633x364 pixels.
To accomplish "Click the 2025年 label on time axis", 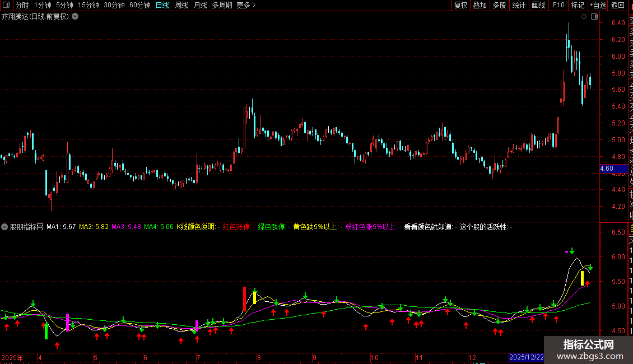I will tap(12, 357).
